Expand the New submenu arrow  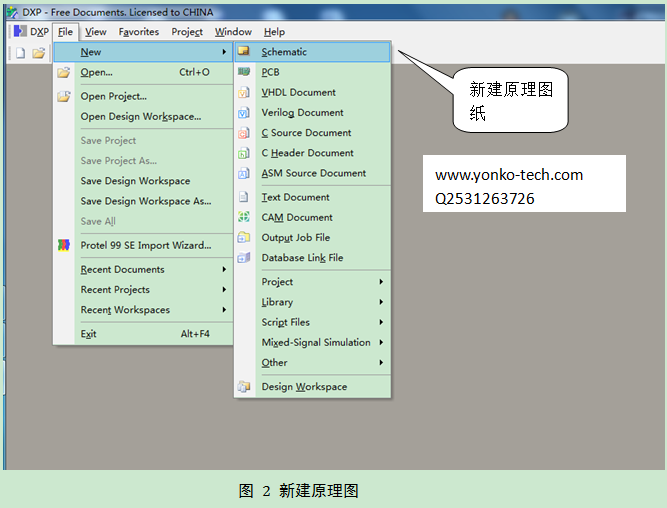tap(224, 52)
